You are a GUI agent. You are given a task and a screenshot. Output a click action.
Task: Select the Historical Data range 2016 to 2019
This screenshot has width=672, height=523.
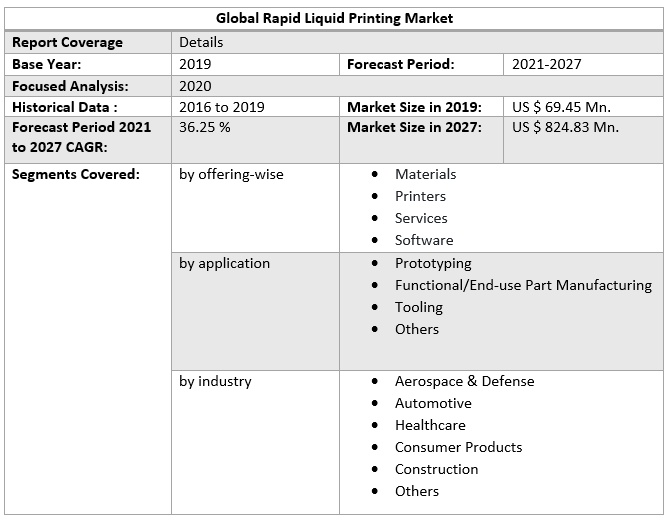(222, 107)
